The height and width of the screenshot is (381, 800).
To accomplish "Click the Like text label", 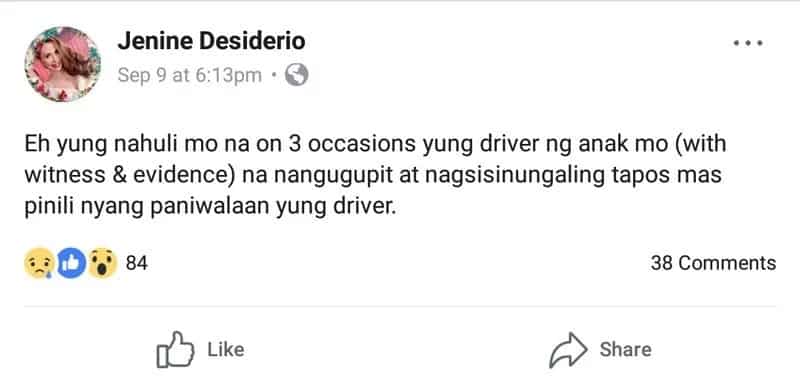I will tap(226, 349).
